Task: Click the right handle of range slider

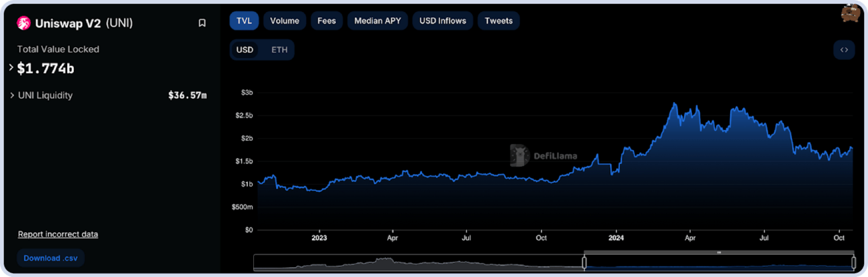Action: 854,263
